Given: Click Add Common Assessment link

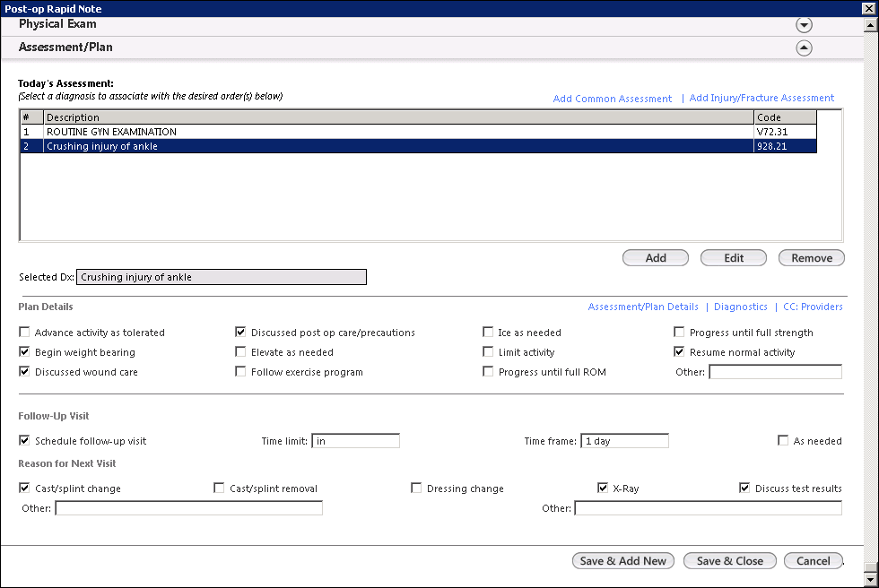Looking at the screenshot, I should (612, 99).
